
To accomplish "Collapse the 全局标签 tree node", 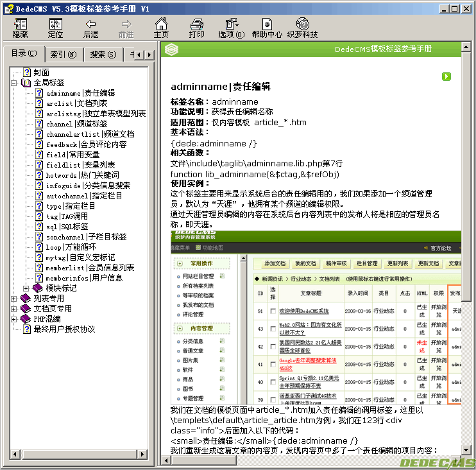I will (13, 83).
